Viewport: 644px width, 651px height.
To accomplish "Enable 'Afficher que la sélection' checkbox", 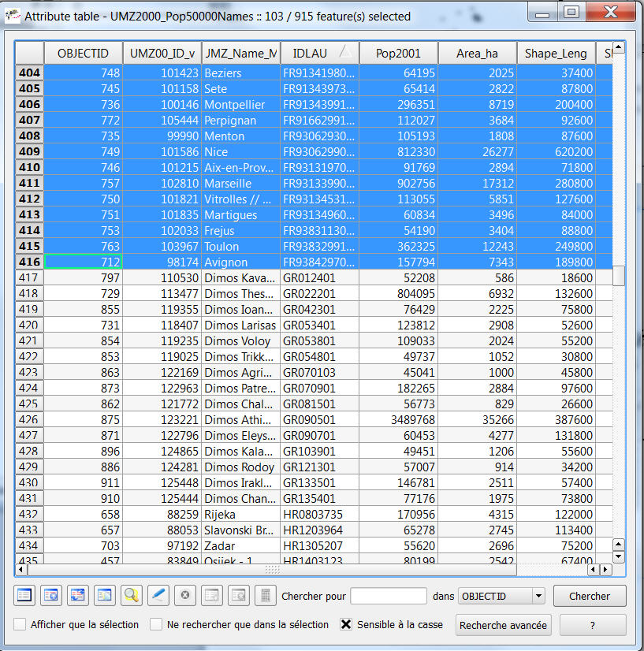I will tap(20, 624).
